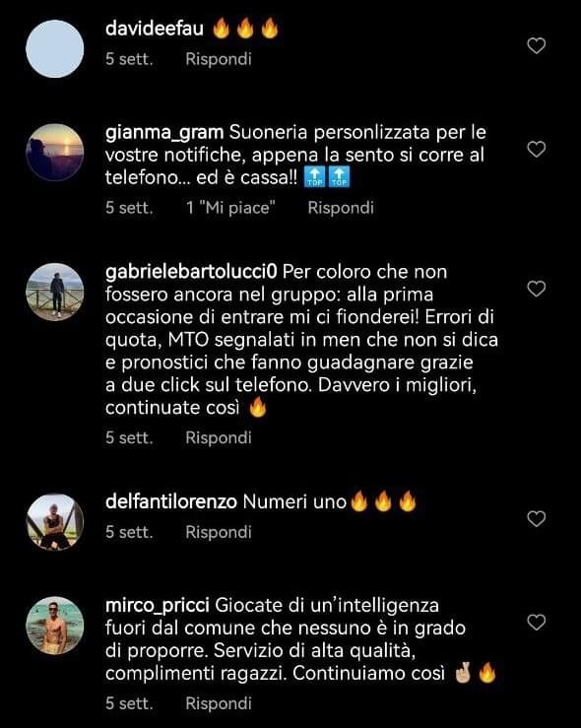Tap Rispondi under delfantilorenzo's comment
Screen dimensions: 581x728
[x=219, y=532]
